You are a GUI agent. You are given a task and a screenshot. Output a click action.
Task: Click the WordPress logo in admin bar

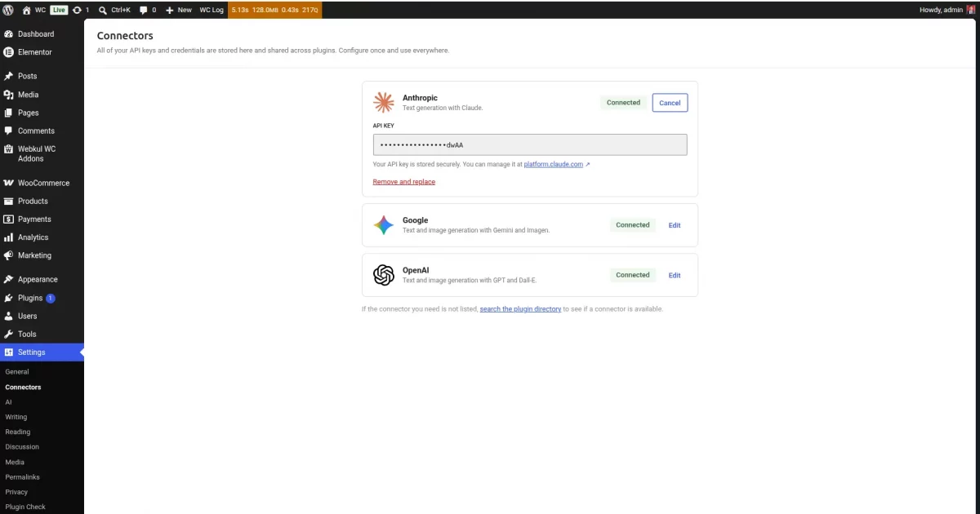(8, 10)
